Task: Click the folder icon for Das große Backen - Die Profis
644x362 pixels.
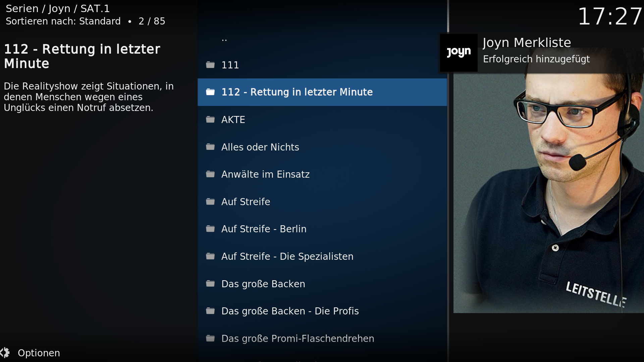Action: click(210, 311)
